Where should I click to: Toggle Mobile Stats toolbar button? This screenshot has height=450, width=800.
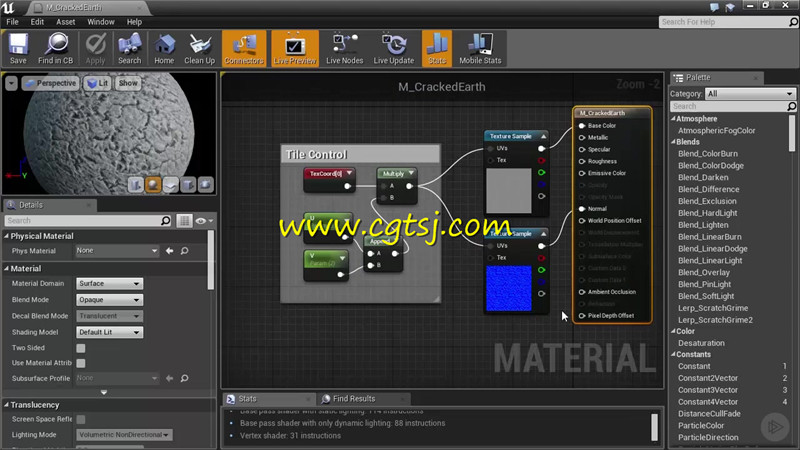480,48
